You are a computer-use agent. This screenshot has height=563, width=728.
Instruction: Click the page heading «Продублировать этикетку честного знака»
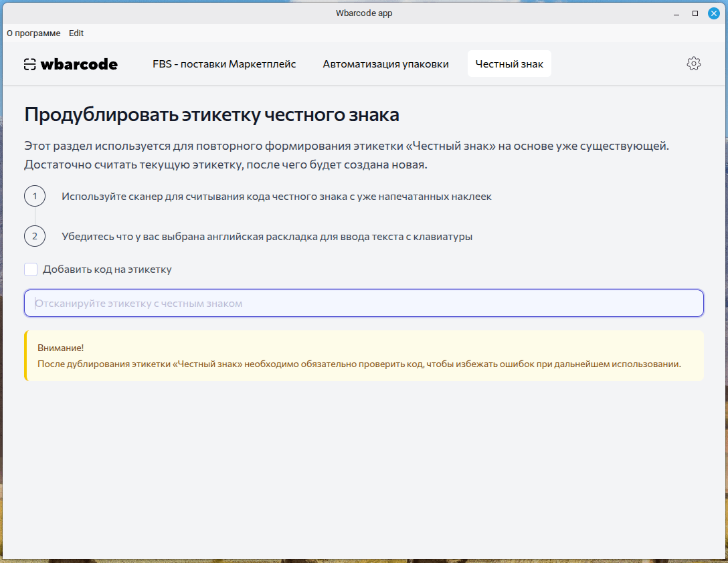(211, 114)
